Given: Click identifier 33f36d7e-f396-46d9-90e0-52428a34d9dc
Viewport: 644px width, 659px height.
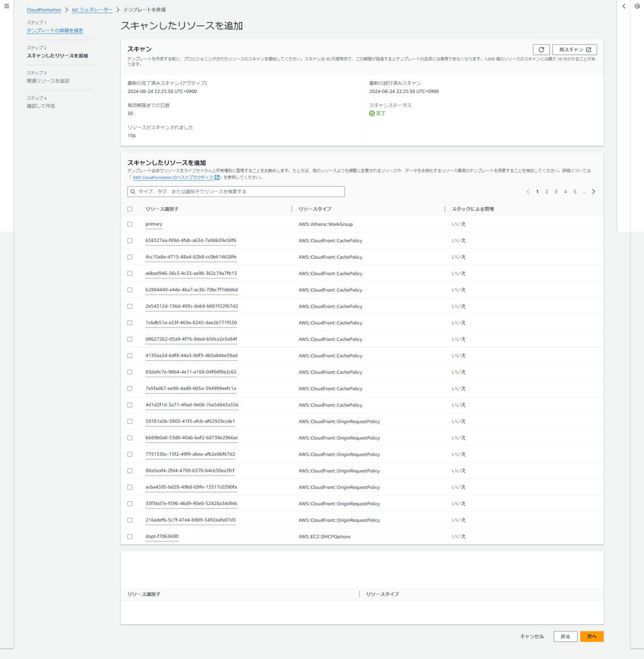Looking at the screenshot, I should (x=192, y=504).
